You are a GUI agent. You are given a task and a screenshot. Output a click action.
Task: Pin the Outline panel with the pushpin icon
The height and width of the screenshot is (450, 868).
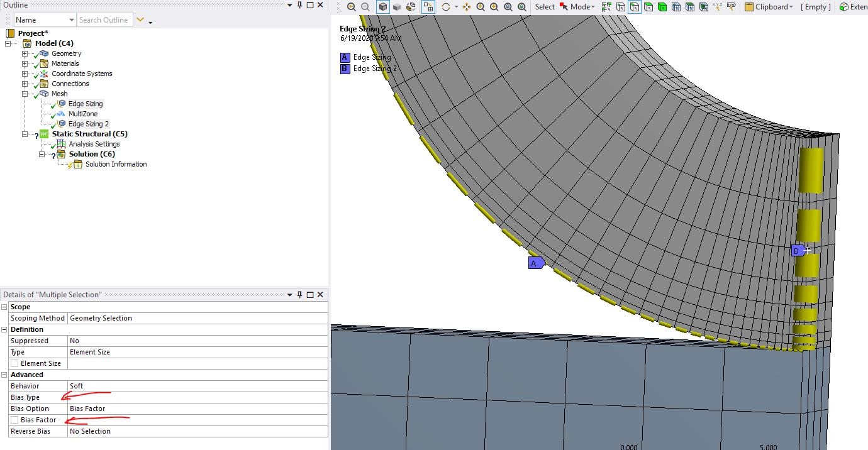pos(299,5)
